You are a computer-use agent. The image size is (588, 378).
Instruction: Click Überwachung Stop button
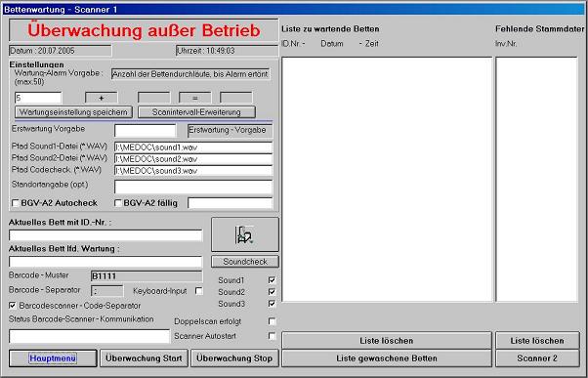click(x=234, y=358)
